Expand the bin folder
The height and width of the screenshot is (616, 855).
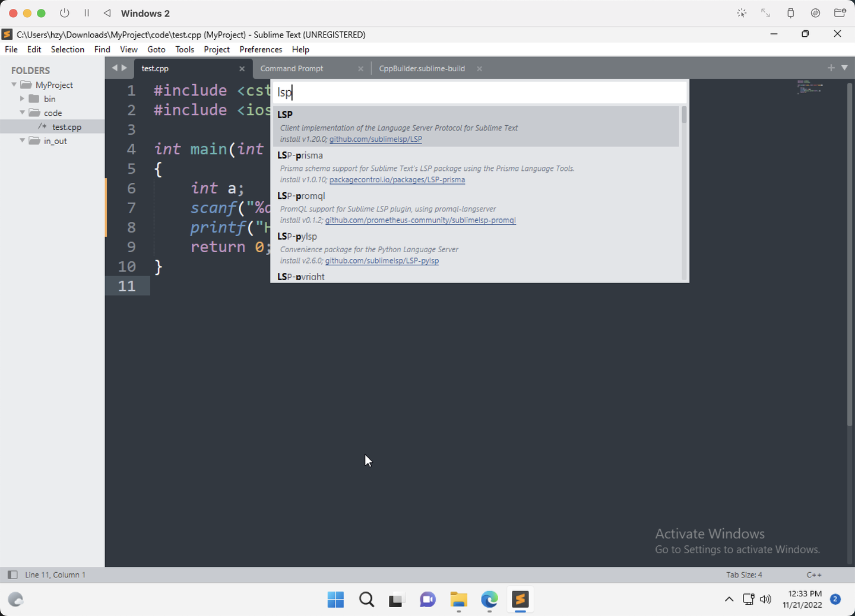click(23, 99)
